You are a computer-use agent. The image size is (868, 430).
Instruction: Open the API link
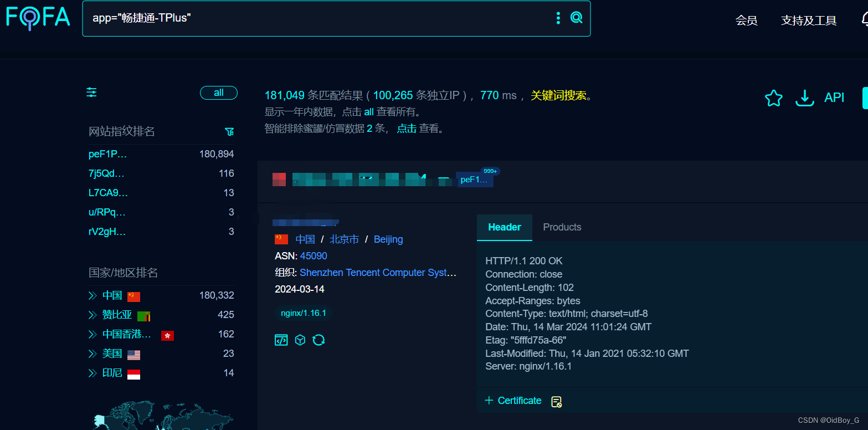[834, 98]
